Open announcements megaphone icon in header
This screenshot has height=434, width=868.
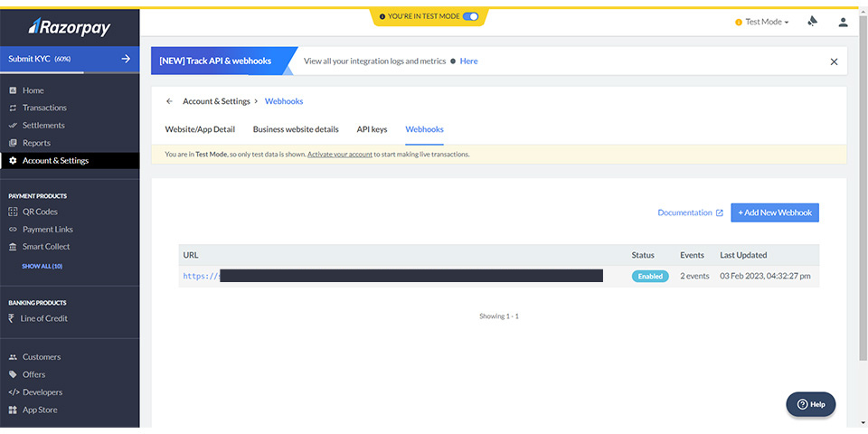(813, 22)
